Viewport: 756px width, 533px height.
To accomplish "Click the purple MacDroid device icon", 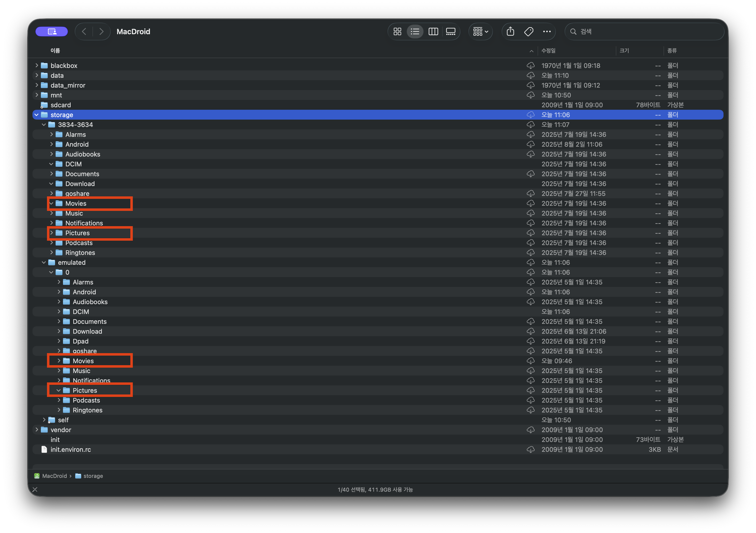I will tap(52, 32).
